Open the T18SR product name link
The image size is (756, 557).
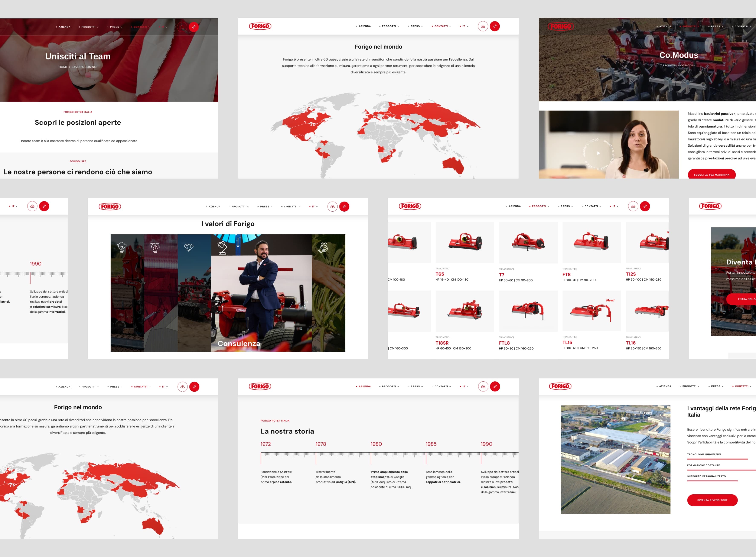pos(442,343)
